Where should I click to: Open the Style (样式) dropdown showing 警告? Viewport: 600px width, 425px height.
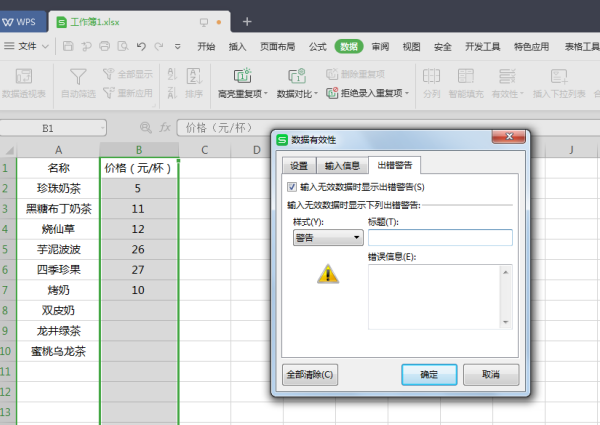point(328,238)
